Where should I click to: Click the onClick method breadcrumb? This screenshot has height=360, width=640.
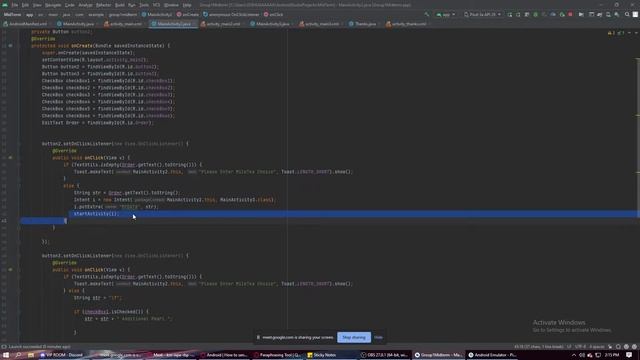point(273,14)
